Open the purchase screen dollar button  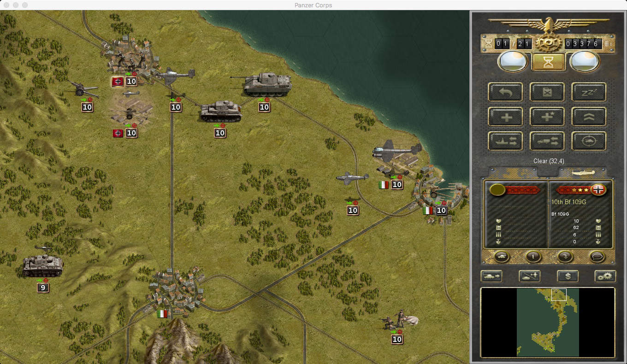click(x=568, y=276)
